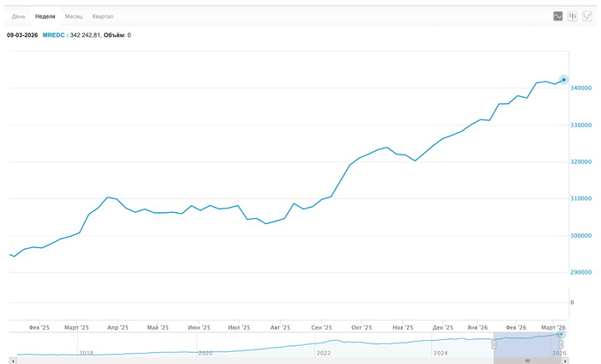601x364 pixels.
Task: Click the 320000 price axis label
Action: pyautogui.click(x=583, y=161)
